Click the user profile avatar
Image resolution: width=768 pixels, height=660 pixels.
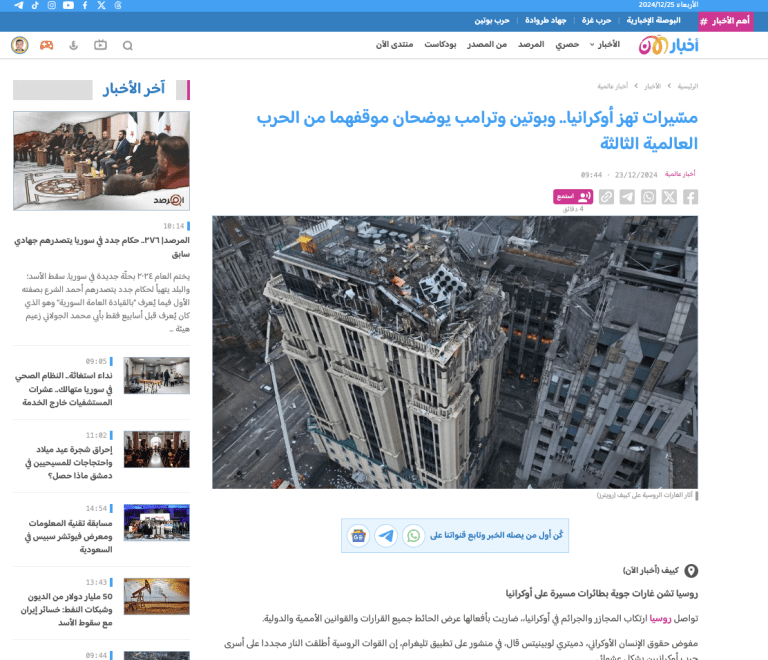[19, 45]
